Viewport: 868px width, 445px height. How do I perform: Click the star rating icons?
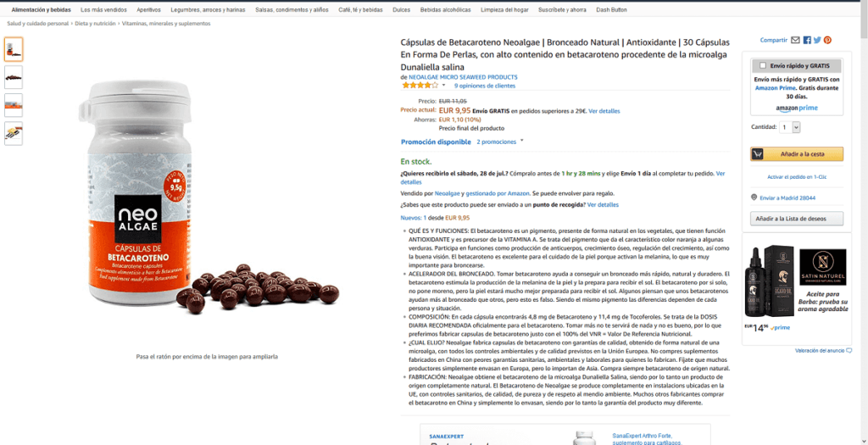pos(420,86)
